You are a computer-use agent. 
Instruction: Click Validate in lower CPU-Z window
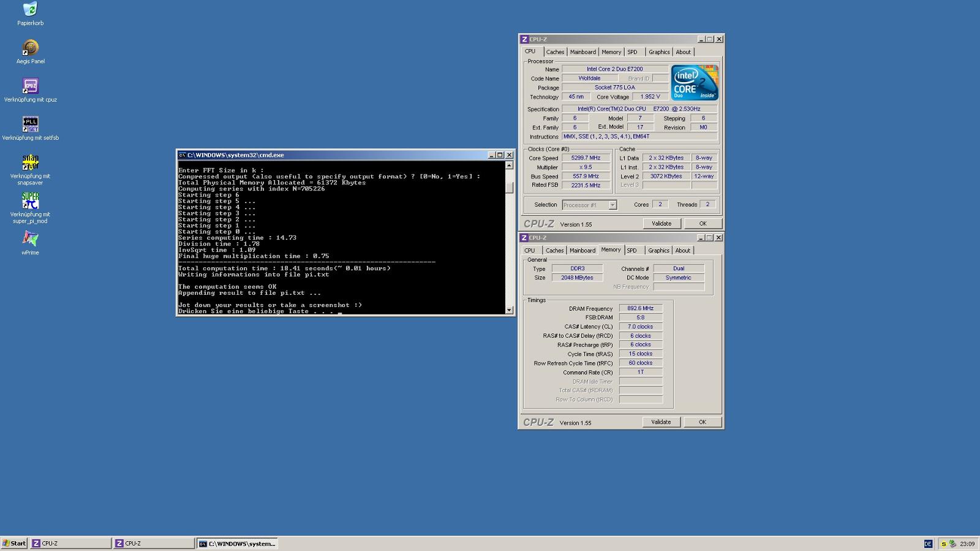point(661,422)
